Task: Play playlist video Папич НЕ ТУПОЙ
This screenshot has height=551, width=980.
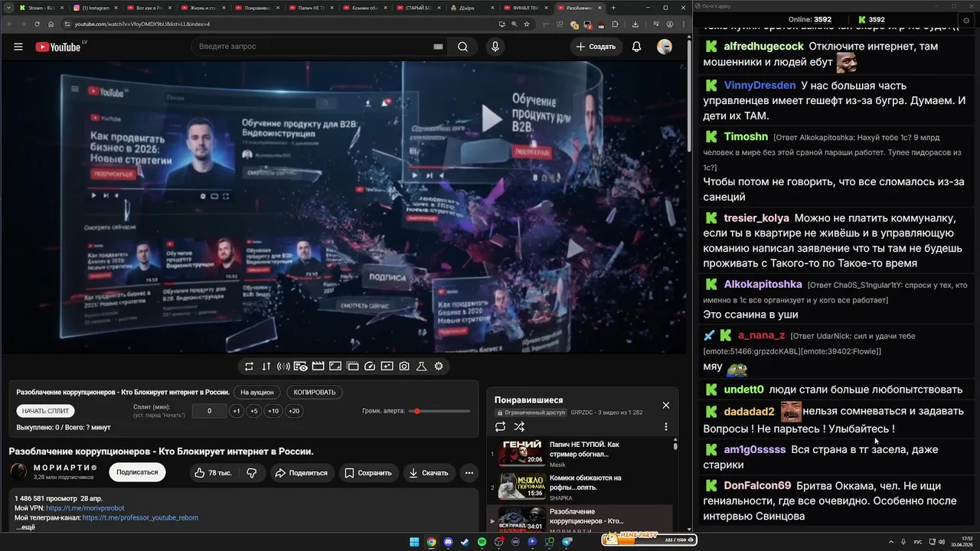Action: pyautogui.click(x=580, y=454)
